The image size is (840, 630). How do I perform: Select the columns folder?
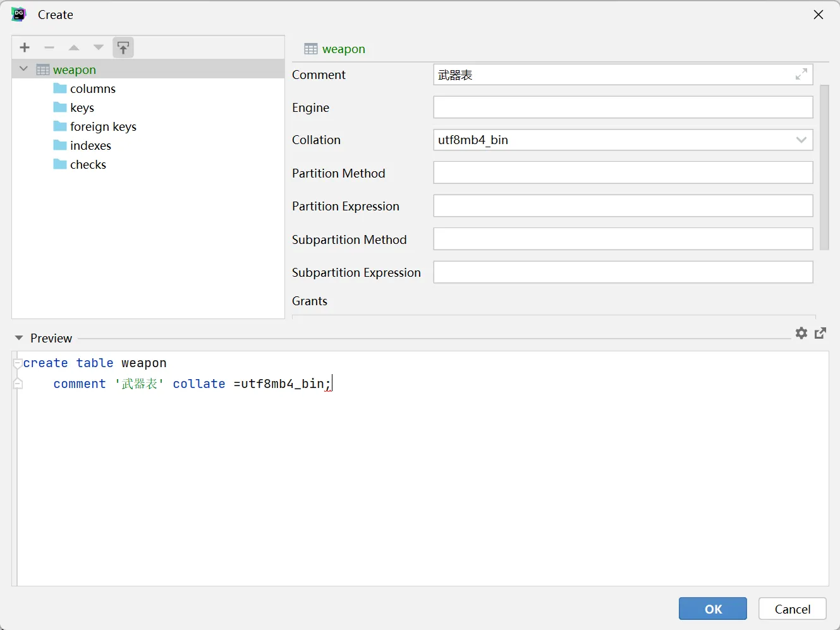pyautogui.click(x=92, y=88)
